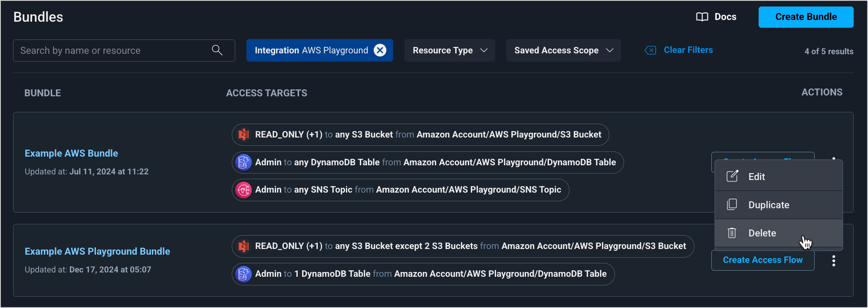868x308 pixels.
Task: Click the DynamoDB icon in Example AWS Bundle
Action: tap(243, 162)
